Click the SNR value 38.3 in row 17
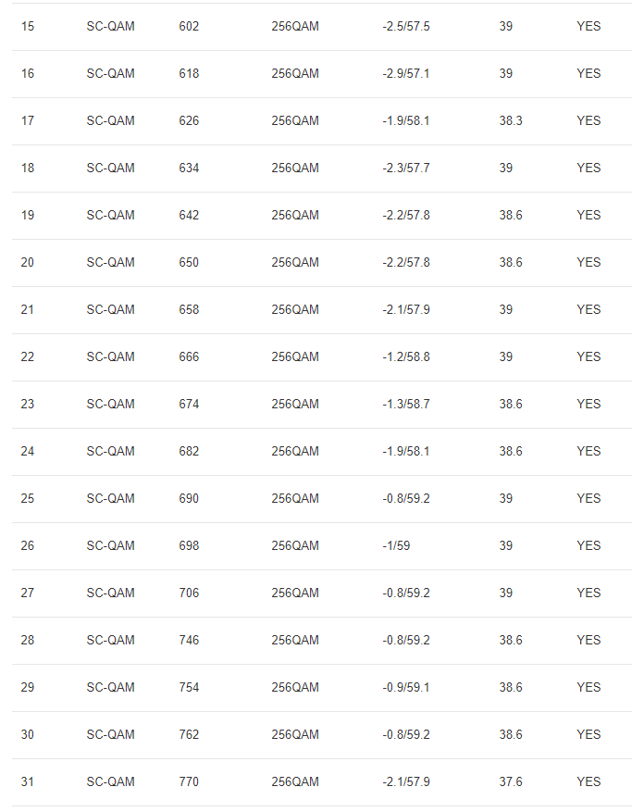644x812 pixels. (511, 121)
